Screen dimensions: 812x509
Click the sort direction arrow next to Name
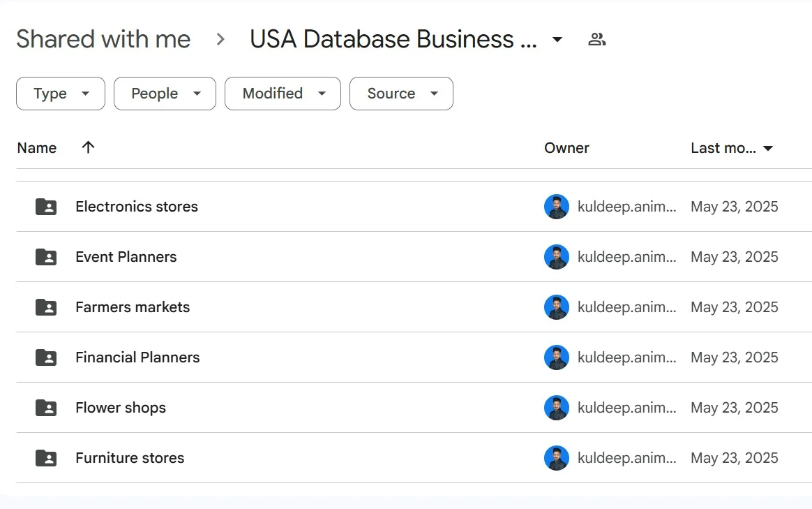click(88, 147)
